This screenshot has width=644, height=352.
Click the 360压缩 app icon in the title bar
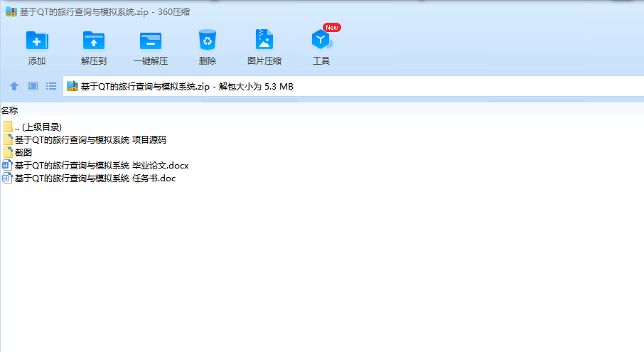[x=11, y=11]
